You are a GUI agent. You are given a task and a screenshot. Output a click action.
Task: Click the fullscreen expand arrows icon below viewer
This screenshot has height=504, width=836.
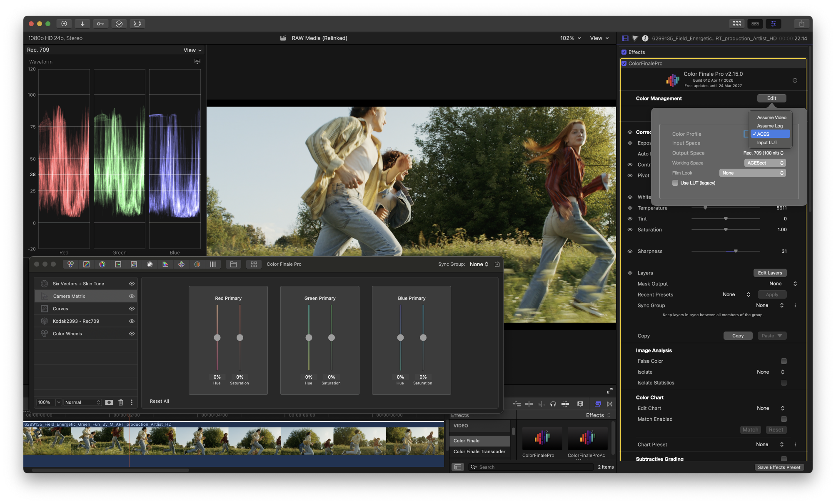609,391
